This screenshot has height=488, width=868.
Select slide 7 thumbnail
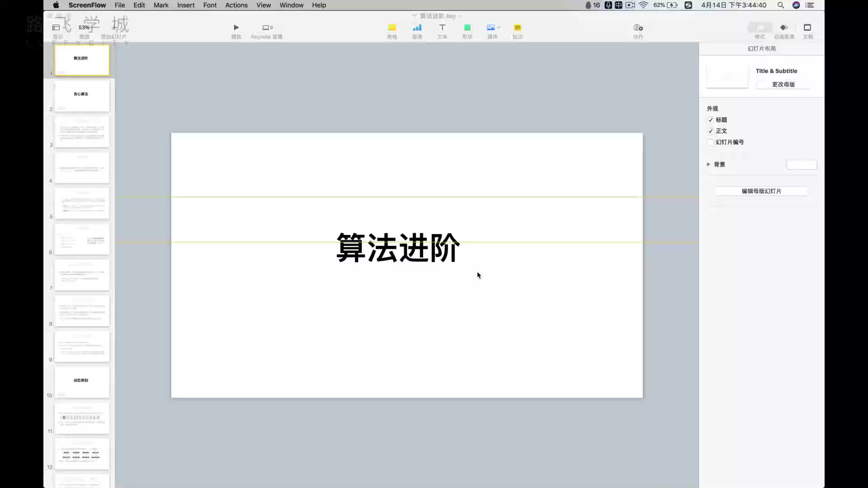[x=82, y=275]
